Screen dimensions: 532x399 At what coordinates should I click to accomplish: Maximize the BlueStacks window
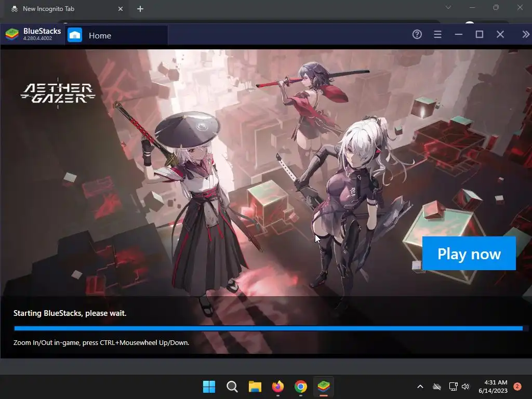(x=480, y=34)
